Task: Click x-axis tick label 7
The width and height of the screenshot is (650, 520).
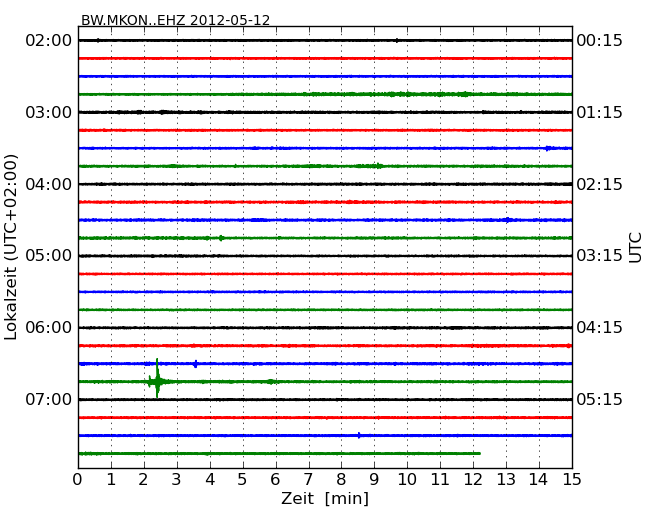Action: pyautogui.click(x=308, y=480)
